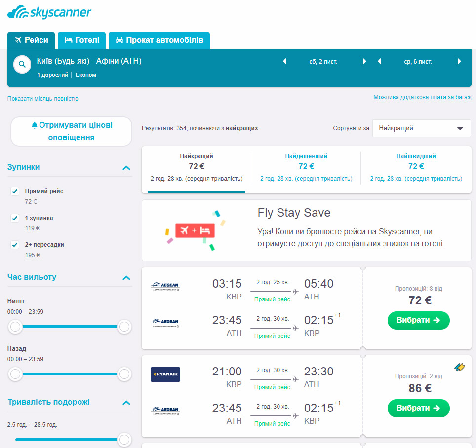
Task: Go to previous return date arrow
Action: point(379,62)
